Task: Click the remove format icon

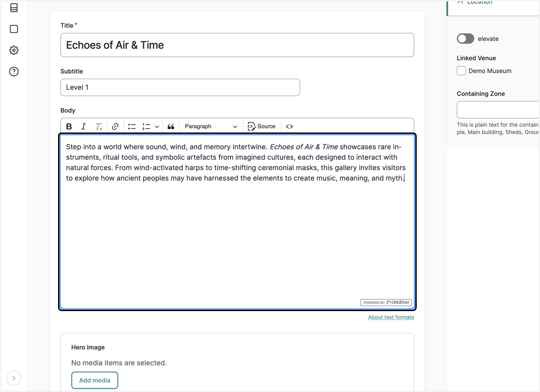Action: coord(99,126)
